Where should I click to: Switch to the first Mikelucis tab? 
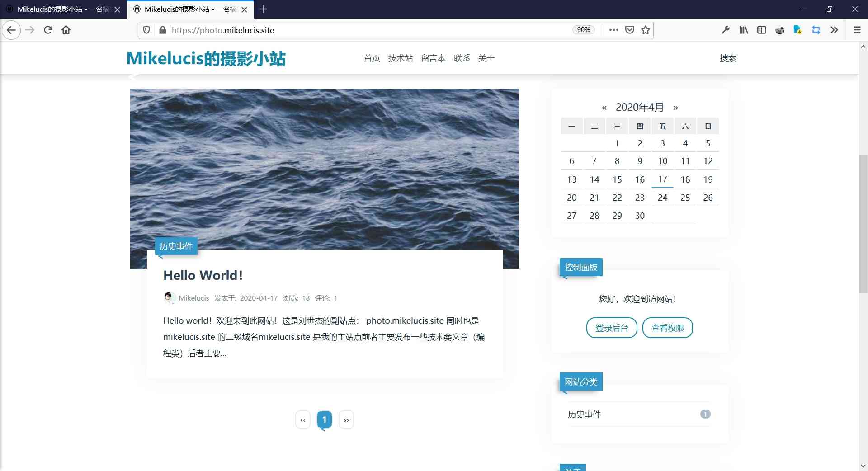(x=63, y=9)
